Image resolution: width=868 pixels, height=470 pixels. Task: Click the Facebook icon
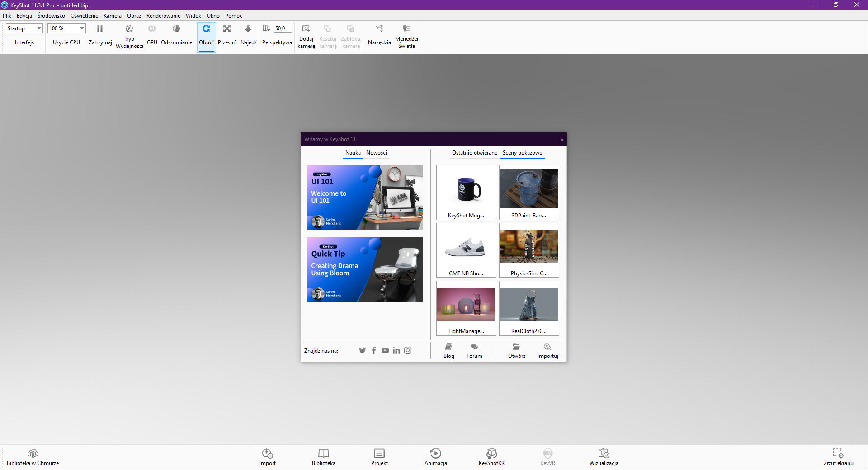374,350
